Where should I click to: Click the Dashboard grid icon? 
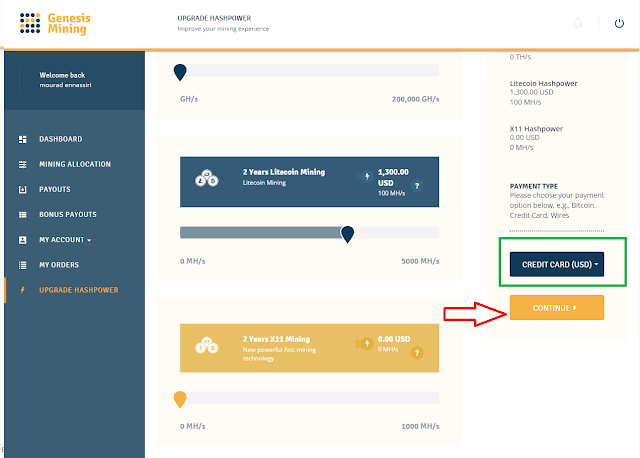tap(22, 139)
